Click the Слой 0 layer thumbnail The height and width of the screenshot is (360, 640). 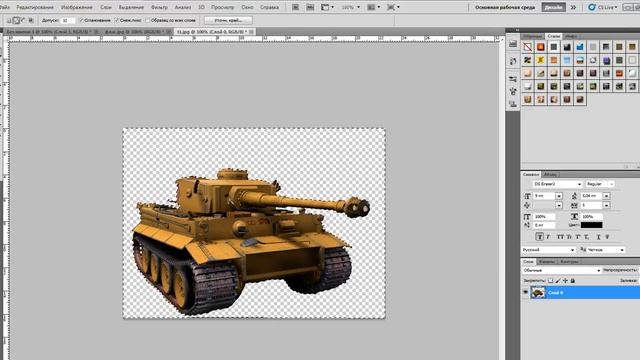[538, 292]
